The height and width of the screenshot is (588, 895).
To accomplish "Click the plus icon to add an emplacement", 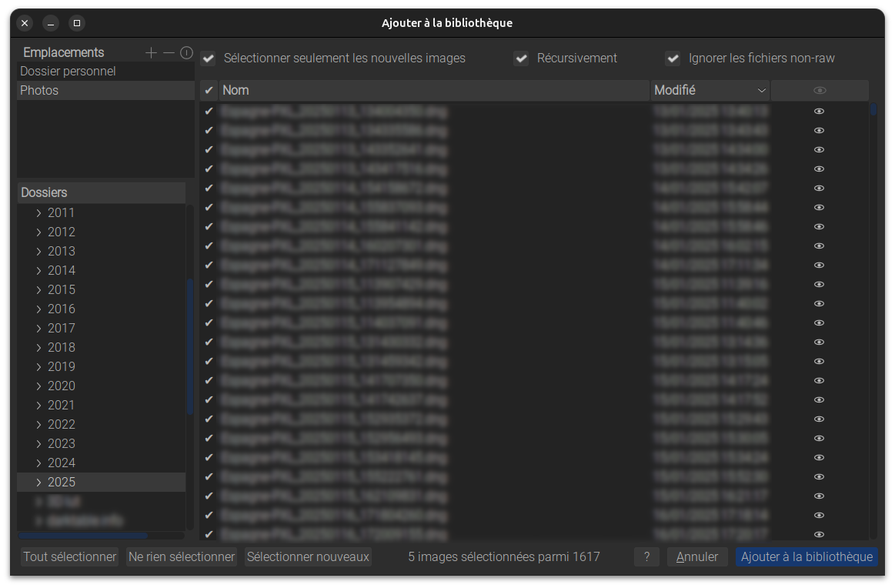I will coord(151,53).
